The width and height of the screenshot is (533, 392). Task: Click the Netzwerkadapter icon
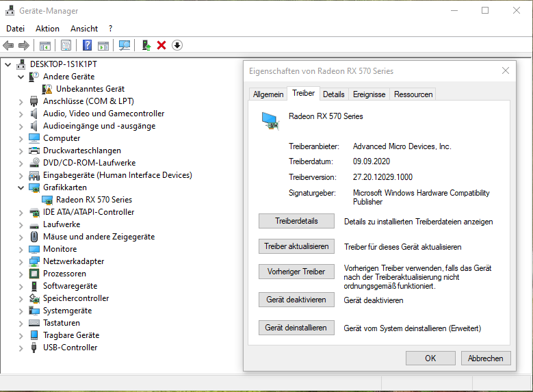[34, 261]
